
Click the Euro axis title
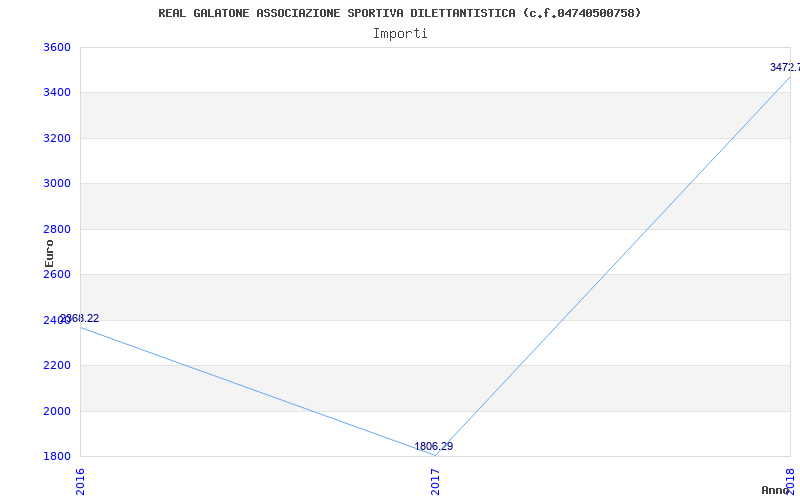pyautogui.click(x=49, y=253)
